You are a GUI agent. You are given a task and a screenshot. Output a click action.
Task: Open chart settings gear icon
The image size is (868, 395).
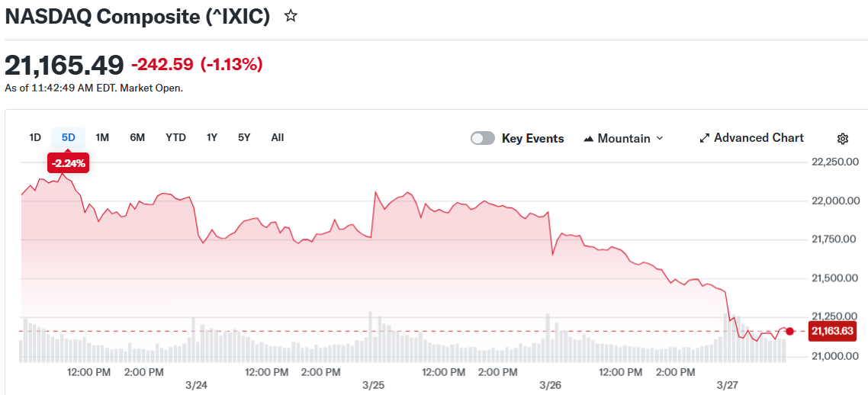(x=843, y=139)
